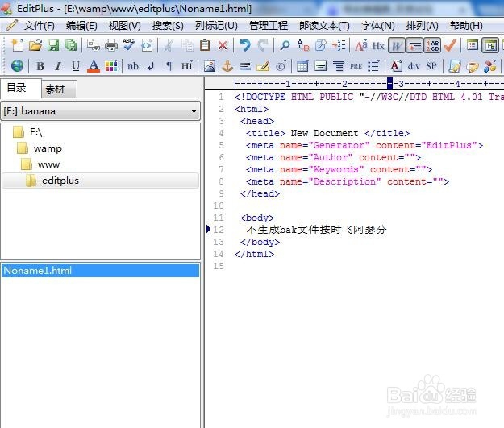Viewport: 504px width, 428px height.
Task: Apply underline HTML tag
Action: pyautogui.click(x=76, y=66)
